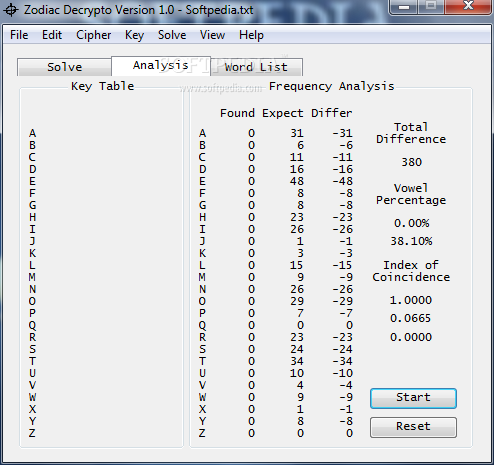
Task: Switch to the Word List tab
Action: pos(256,67)
